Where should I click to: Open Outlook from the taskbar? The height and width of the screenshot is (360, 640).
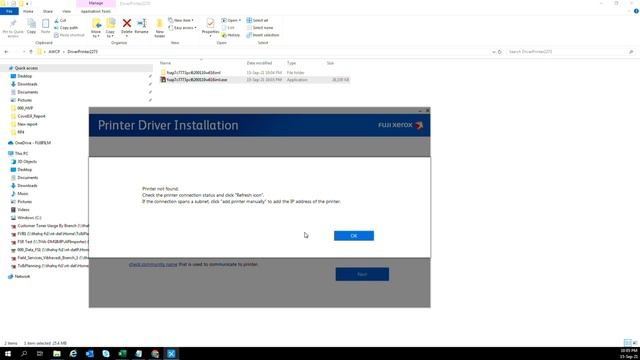pos(90,353)
